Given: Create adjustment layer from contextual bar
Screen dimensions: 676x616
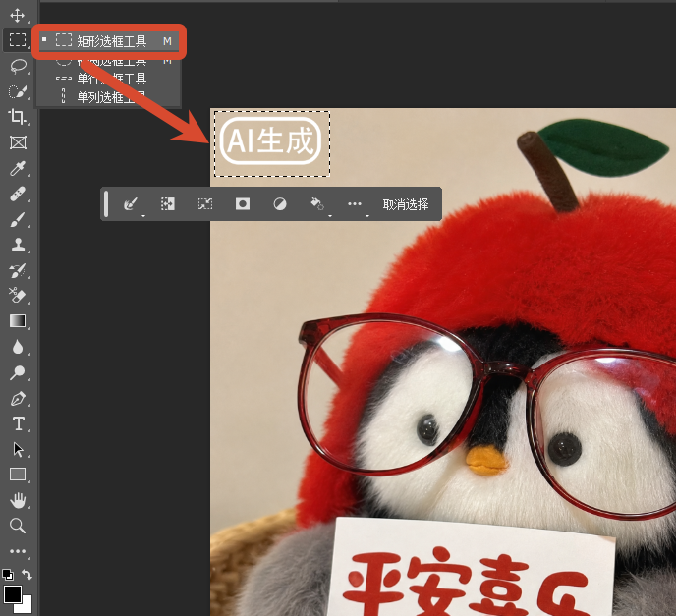Looking at the screenshot, I should (280, 204).
